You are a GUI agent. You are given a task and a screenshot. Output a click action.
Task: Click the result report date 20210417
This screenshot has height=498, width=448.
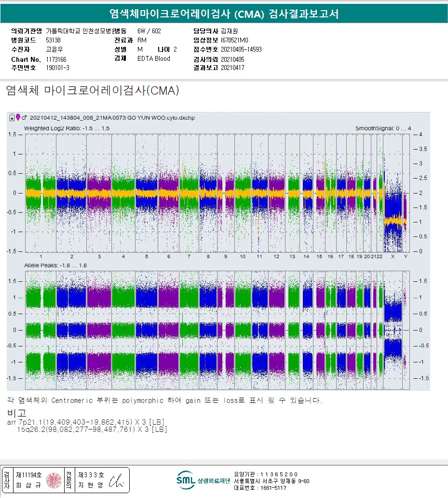pyautogui.click(x=232, y=68)
